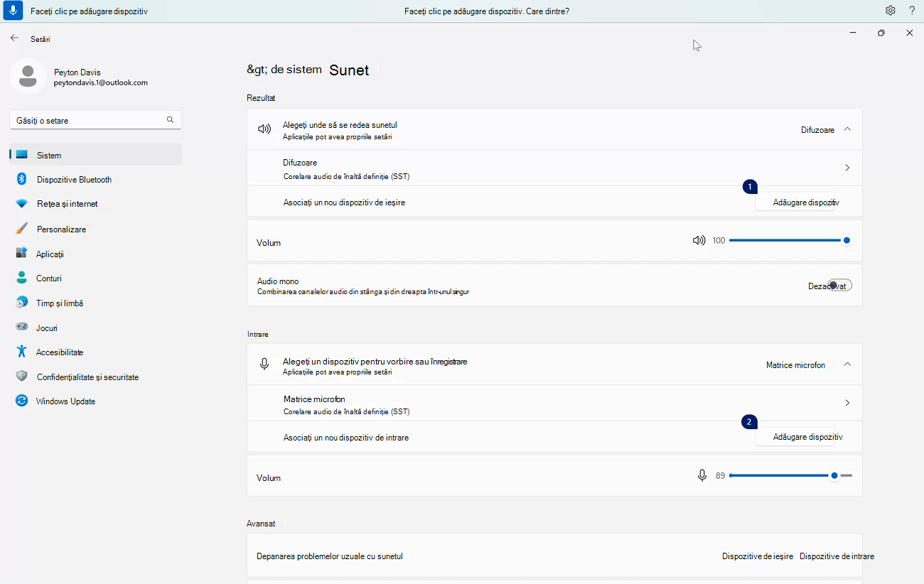
Task: Click the Audio mono row label
Action: click(x=278, y=281)
